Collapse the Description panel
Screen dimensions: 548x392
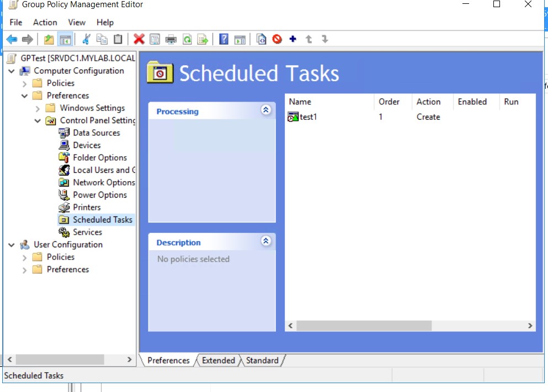point(265,241)
